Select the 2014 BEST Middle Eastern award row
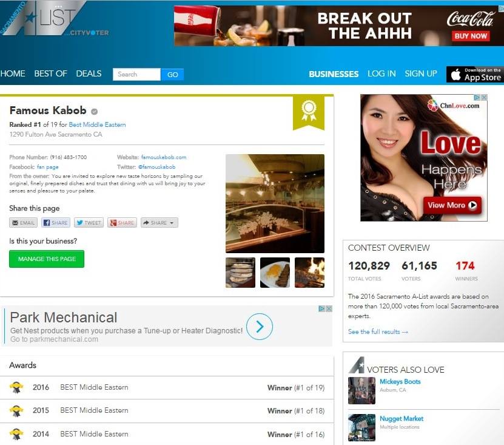The height and width of the screenshot is (445, 504). [167, 434]
